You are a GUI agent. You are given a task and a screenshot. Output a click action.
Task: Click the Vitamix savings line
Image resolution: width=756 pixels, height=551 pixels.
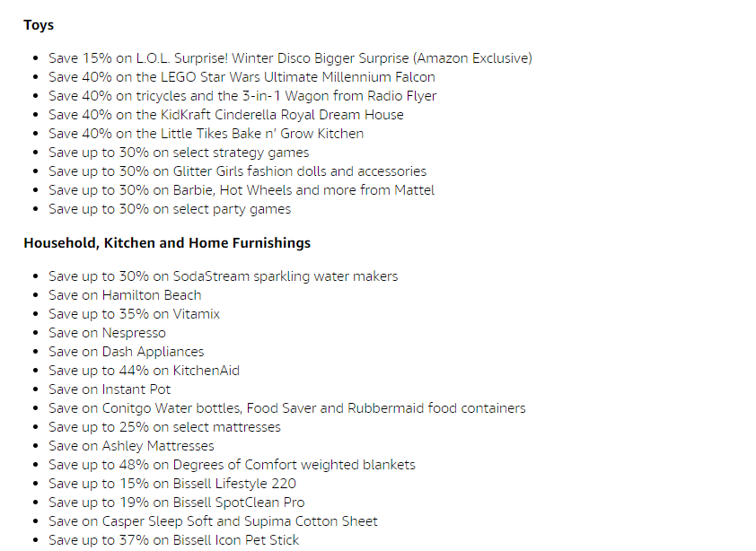[134, 314]
